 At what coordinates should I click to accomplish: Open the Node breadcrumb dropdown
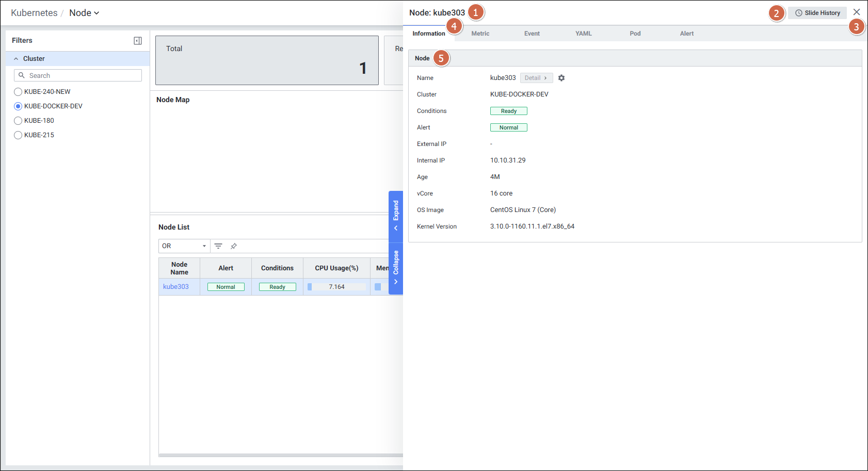click(x=84, y=13)
